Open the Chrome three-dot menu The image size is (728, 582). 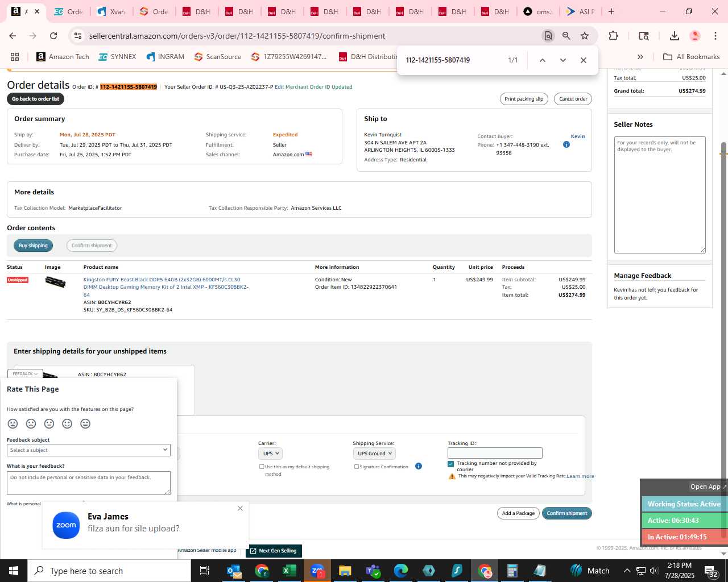pyautogui.click(x=715, y=36)
